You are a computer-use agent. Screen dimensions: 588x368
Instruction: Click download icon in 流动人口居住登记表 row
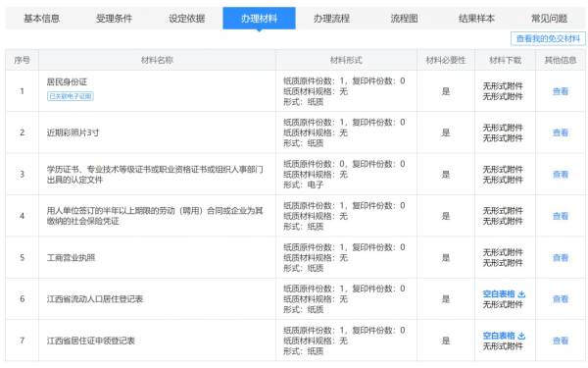[521, 294]
